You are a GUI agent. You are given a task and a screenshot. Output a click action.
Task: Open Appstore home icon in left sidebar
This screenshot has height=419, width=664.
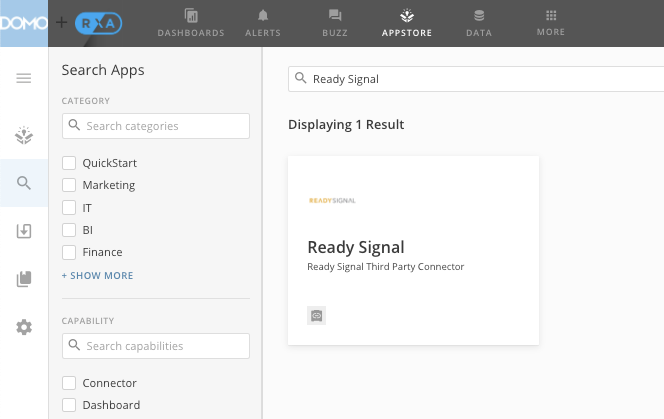coord(24,136)
